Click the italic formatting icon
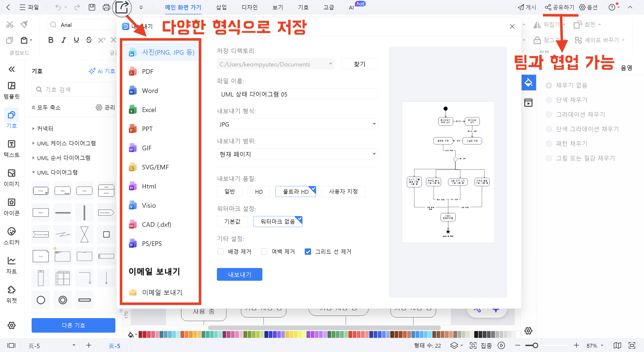 [63, 40]
